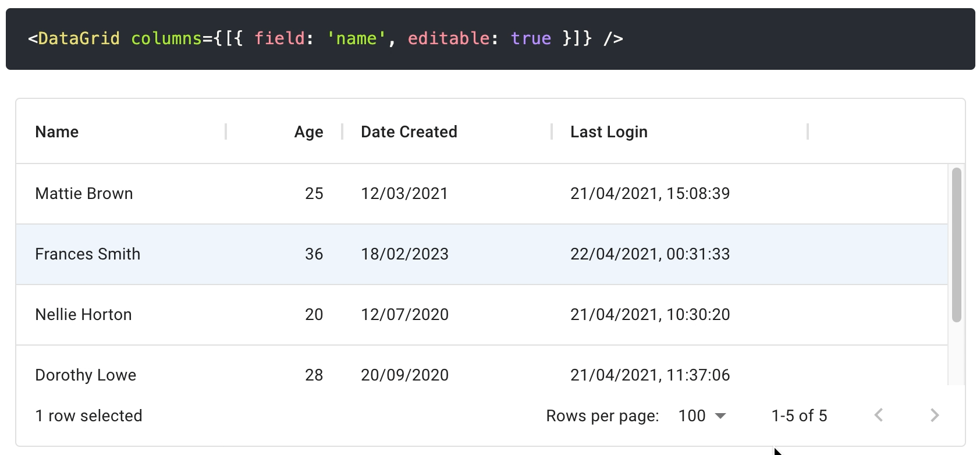Select the Nellie Horton name cell

pos(84,315)
